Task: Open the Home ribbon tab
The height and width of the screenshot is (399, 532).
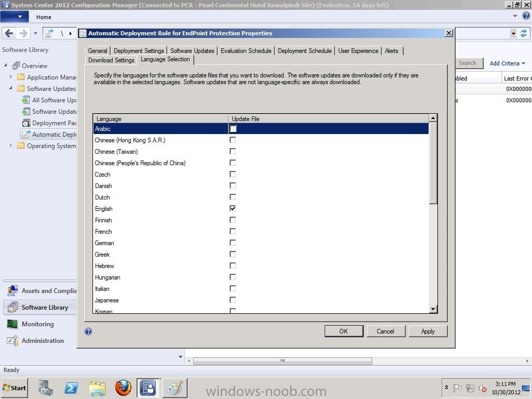Action: [x=44, y=17]
